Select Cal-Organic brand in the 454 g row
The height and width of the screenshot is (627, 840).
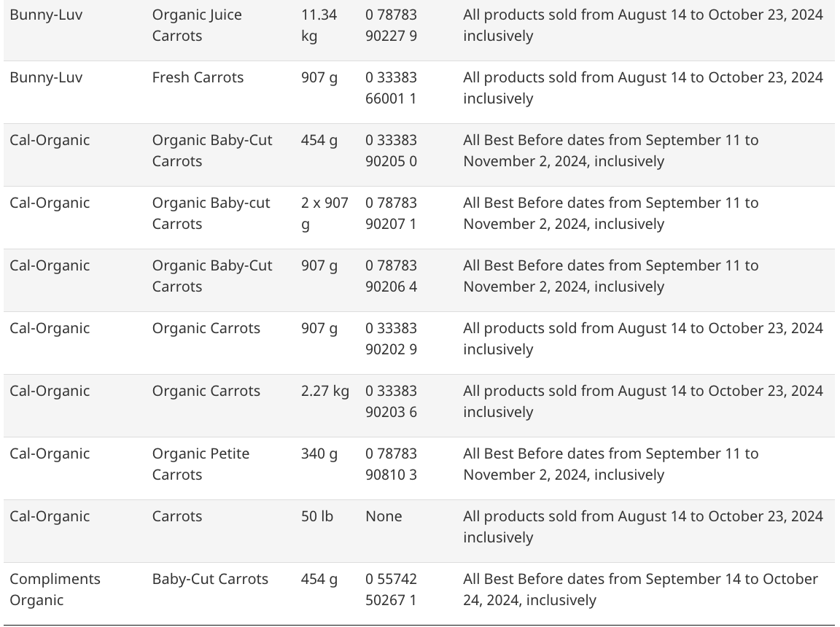point(50,140)
